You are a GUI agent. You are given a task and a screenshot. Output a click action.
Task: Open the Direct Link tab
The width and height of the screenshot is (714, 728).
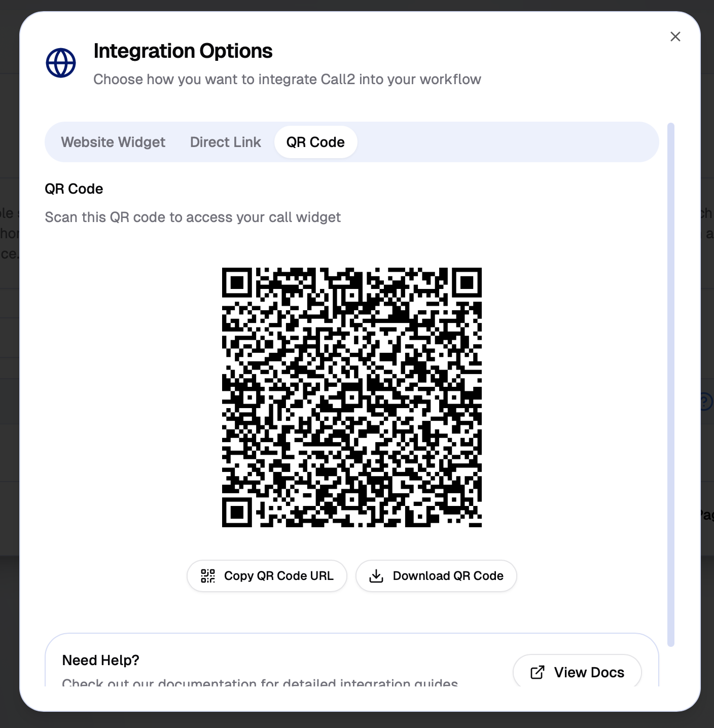click(225, 142)
